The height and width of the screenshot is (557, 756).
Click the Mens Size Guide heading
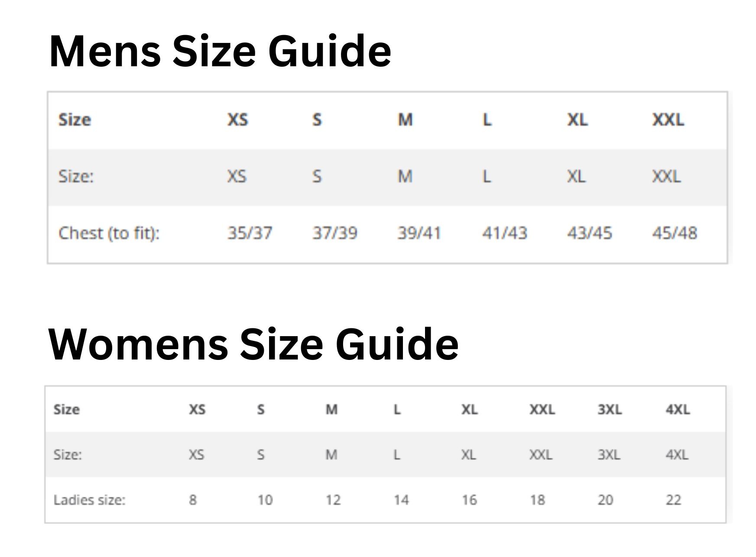click(x=220, y=52)
